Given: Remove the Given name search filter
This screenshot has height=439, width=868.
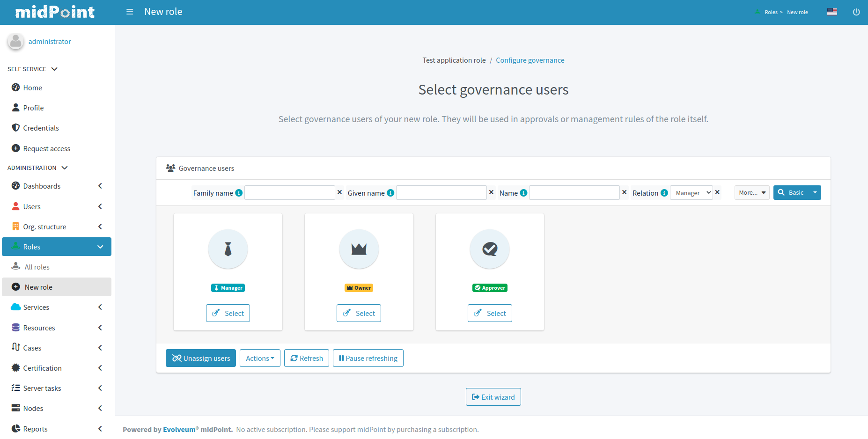Looking at the screenshot, I should pos(491,192).
